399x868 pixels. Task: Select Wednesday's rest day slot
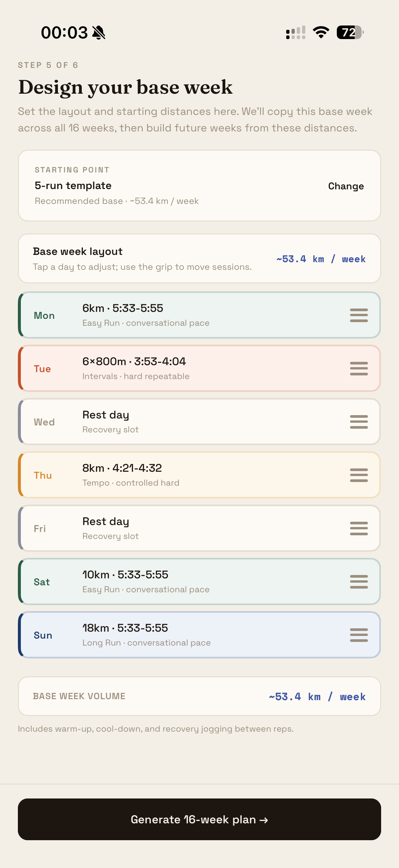tap(199, 421)
